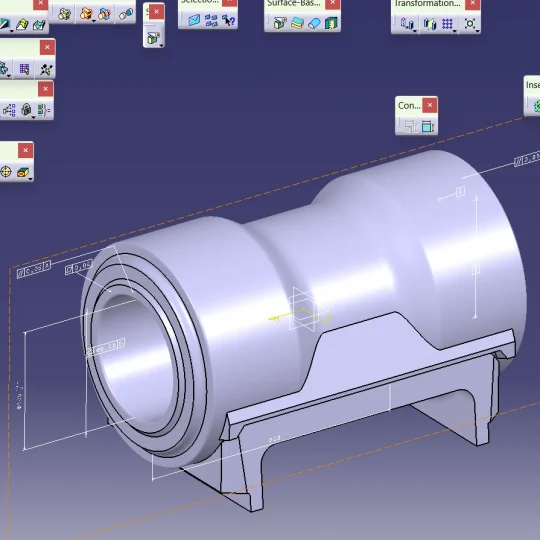Click the Transformation... toolbar title
Viewport: 540px width, 540px height.
point(427,3)
